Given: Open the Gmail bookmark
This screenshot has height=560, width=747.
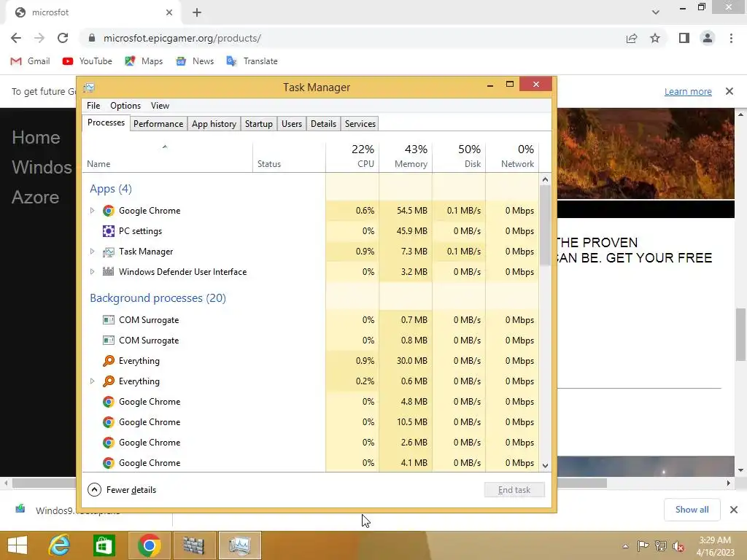Looking at the screenshot, I should 30,61.
